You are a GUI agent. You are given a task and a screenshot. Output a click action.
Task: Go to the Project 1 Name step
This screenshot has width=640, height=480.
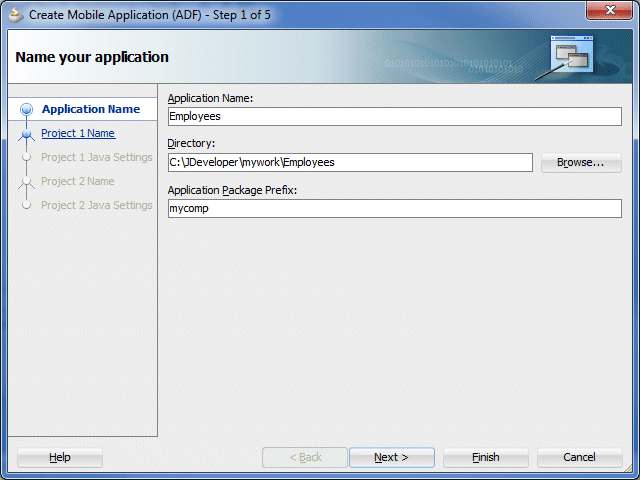click(78, 133)
